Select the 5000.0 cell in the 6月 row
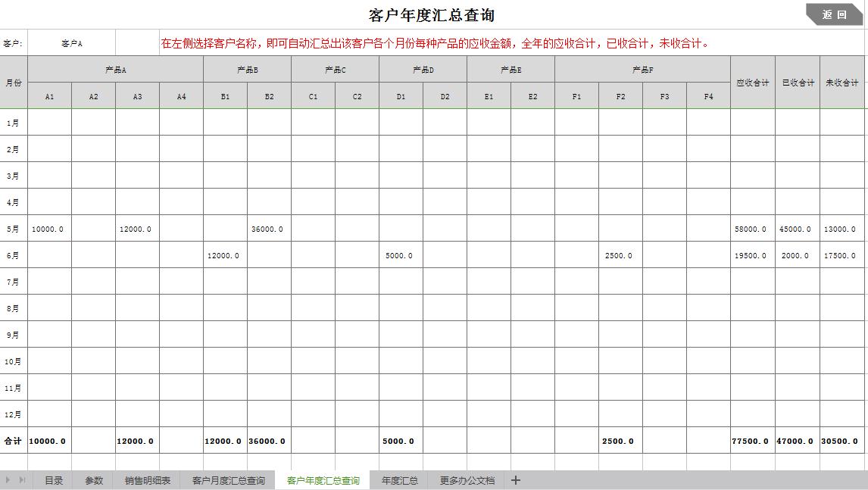The image size is (868, 490). pos(401,255)
